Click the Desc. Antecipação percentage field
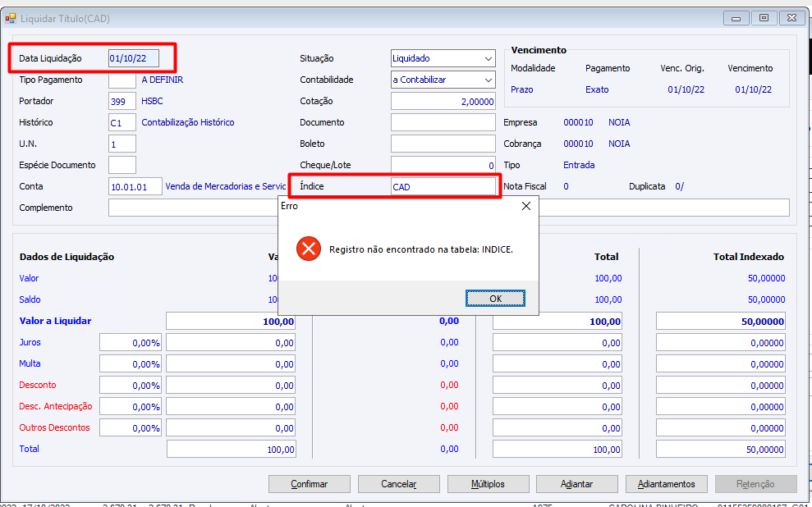Image resolution: width=812 pixels, height=507 pixels. (x=131, y=407)
